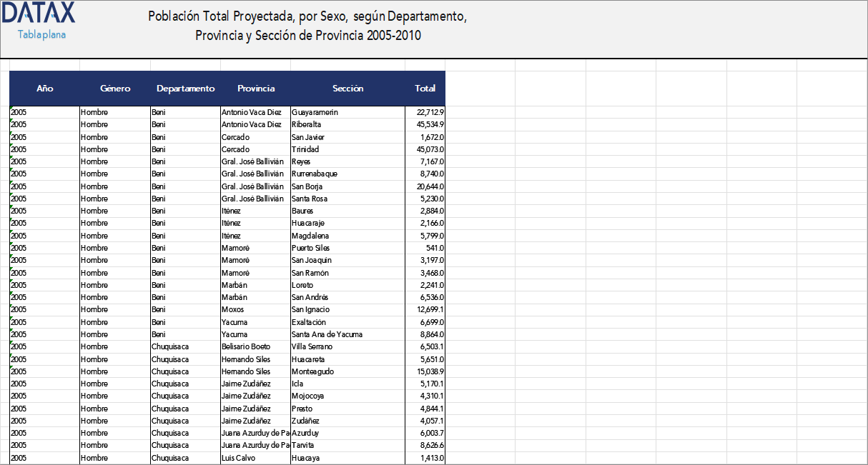Select the Total column header
This screenshot has width=868, height=465.
tap(425, 89)
